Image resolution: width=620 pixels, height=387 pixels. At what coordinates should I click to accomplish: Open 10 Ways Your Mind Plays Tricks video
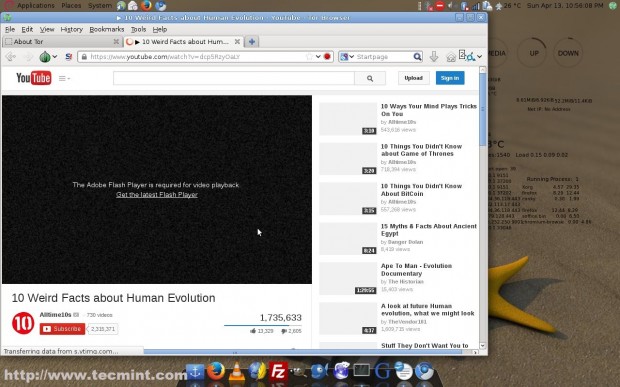point(429,110)
